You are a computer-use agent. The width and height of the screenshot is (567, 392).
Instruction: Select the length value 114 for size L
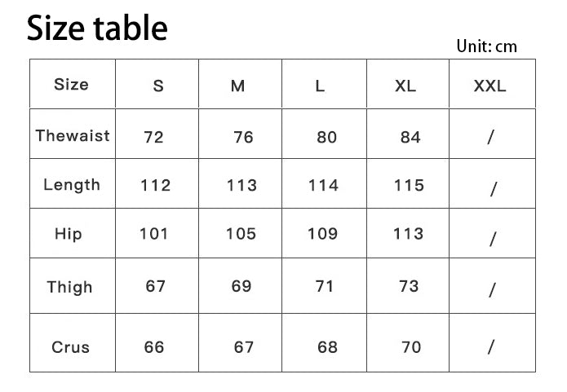[323, 185]
